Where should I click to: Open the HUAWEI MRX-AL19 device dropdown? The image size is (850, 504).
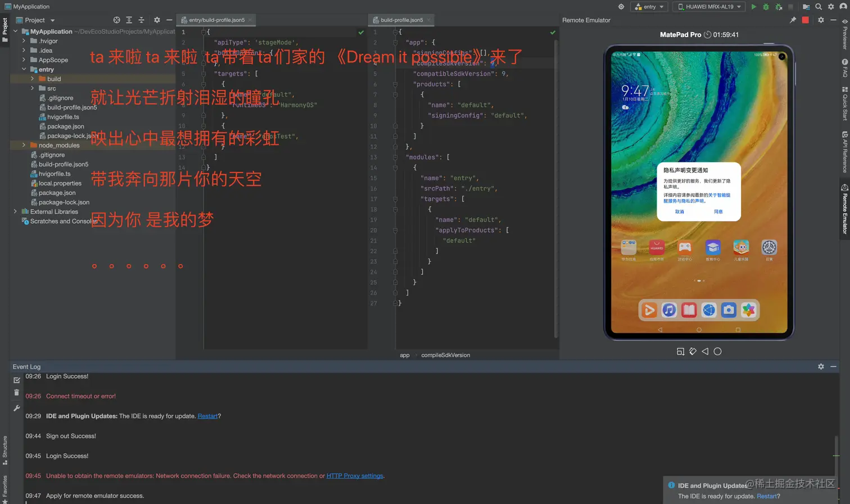coord(709,7)
